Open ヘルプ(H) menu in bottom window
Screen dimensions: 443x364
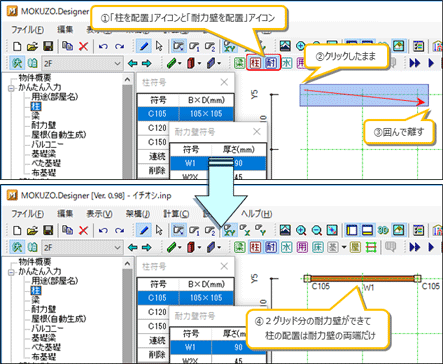tap(256, 214)
